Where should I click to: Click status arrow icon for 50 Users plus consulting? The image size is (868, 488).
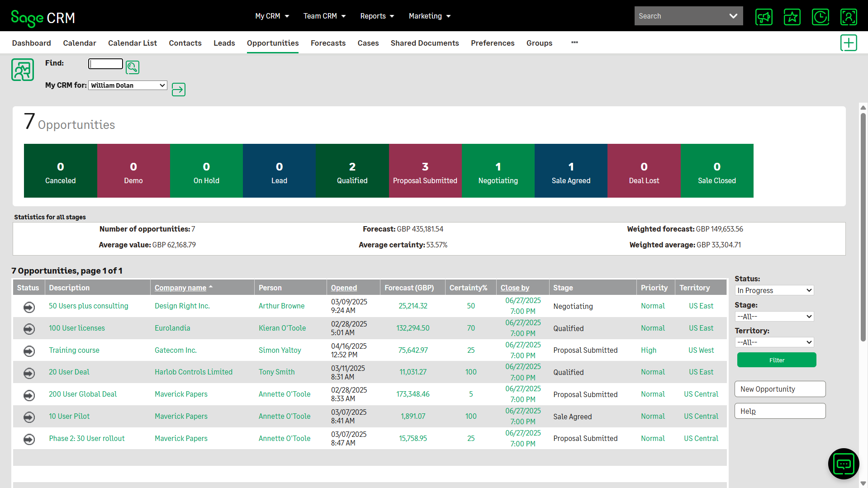[x=29, y=307]
